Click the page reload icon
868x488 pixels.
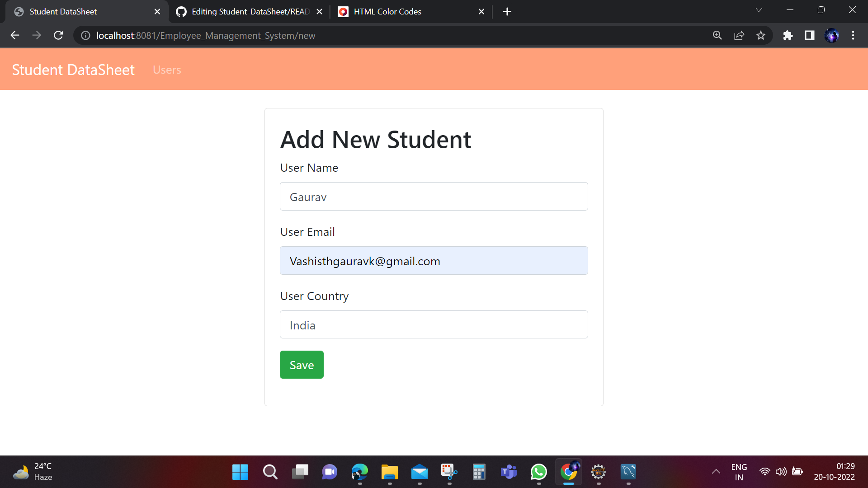tap(58, 35)
